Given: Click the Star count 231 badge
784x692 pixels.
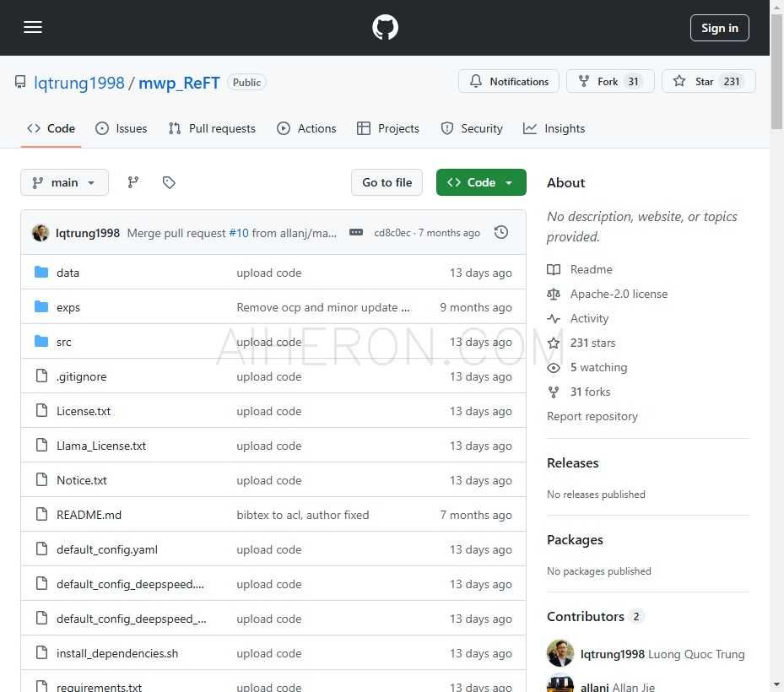Looking at the screenshot, I should point(732,82).
